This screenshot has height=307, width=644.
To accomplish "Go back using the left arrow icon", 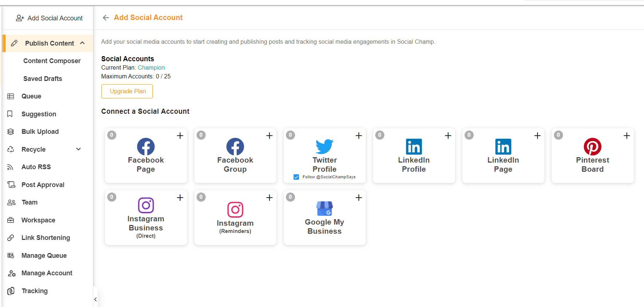I will (106, 18).
